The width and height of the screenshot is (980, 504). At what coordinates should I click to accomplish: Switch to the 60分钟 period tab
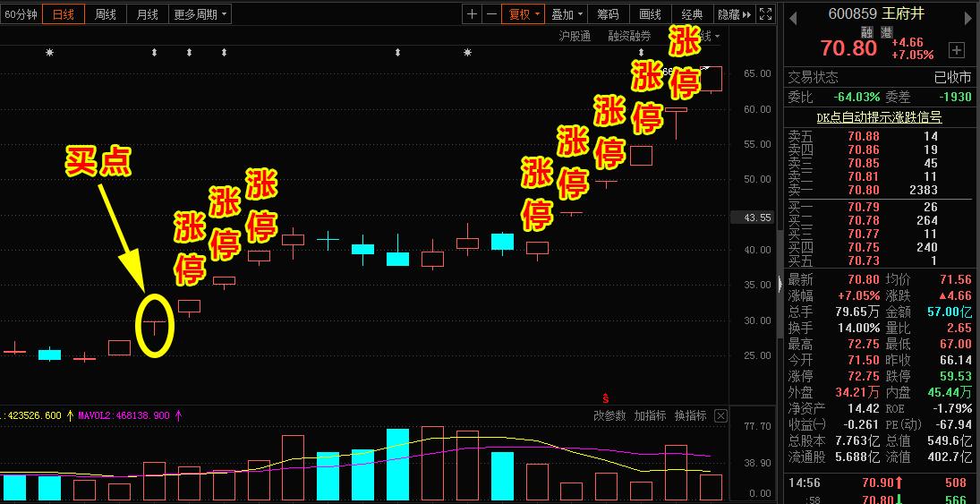pyautogui.click(x=21, y=14)
